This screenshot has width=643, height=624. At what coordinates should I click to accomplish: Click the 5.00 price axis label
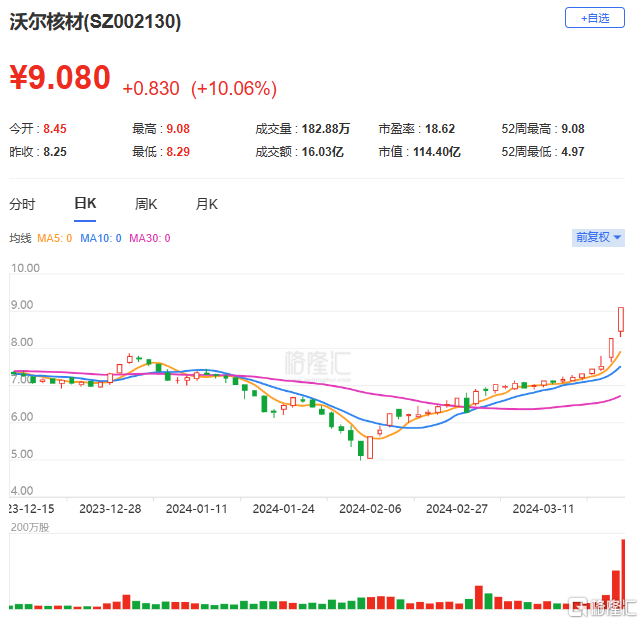[x=22, y=454]
